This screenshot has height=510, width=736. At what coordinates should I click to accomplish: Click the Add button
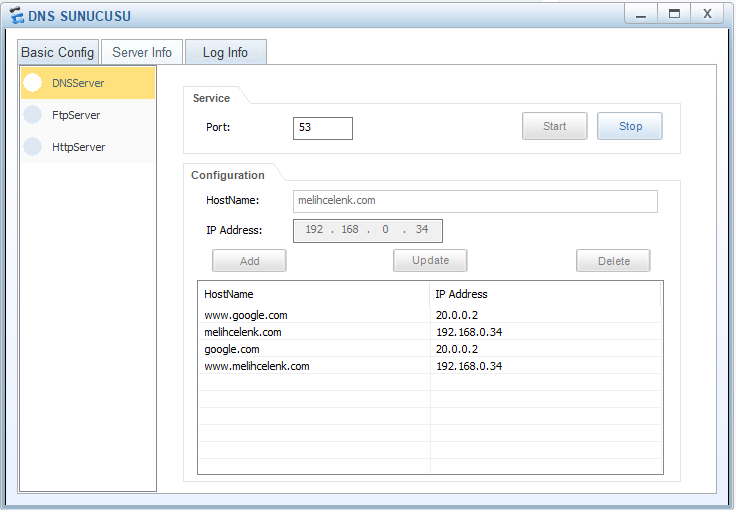click(249, 261)
